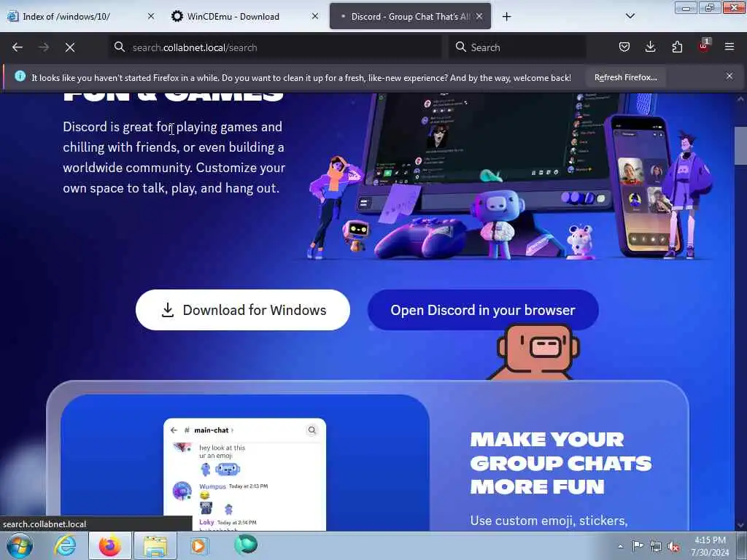Open the Windows Start button

20,545
